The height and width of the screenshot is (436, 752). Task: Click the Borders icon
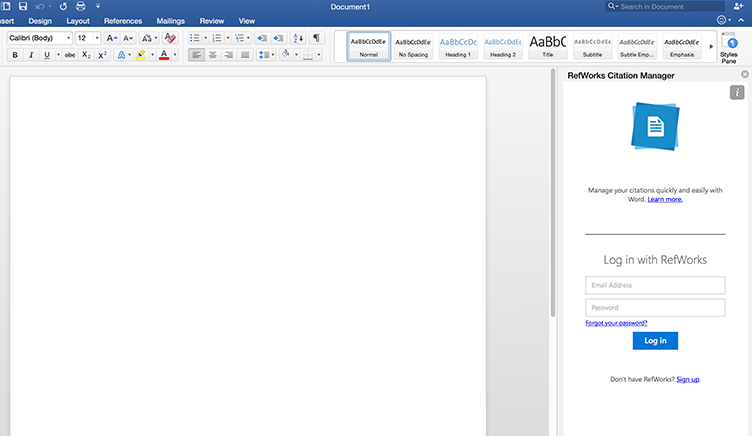[308, 55]
